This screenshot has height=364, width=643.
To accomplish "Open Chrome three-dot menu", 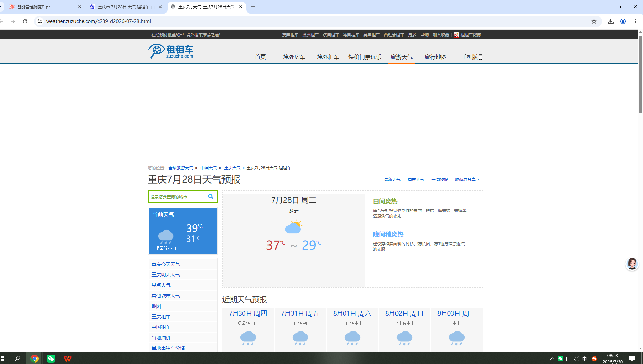I will 635,21.
